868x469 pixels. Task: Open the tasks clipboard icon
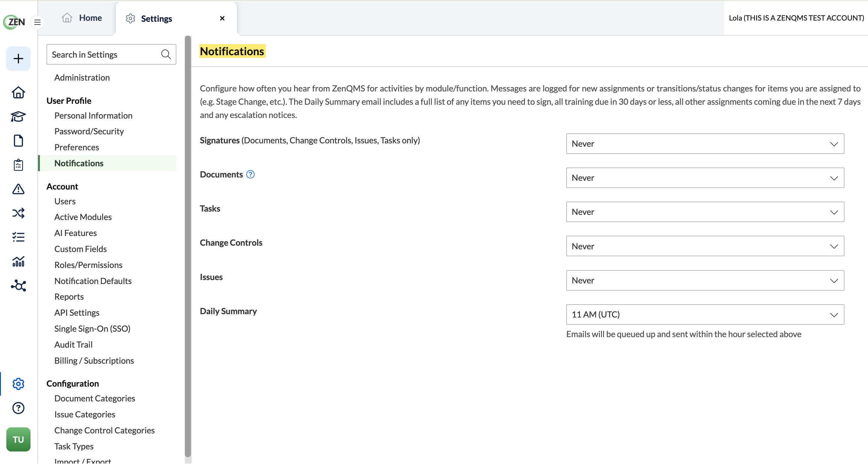point(18,165)
